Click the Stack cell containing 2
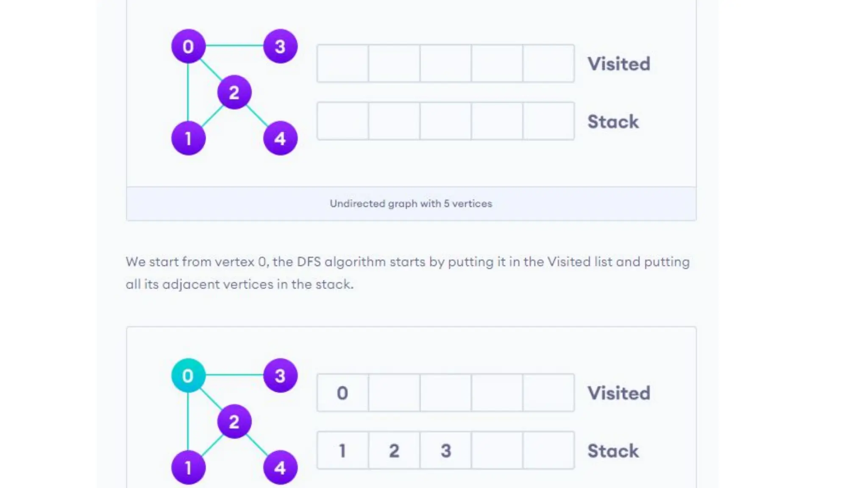868x488 pixels. tap(394, 450)
